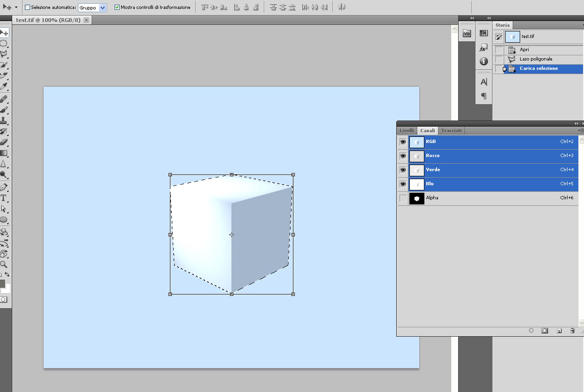Select the Healing Brush bandage tool
Screen dimensions: 584x392
point(4,99)
